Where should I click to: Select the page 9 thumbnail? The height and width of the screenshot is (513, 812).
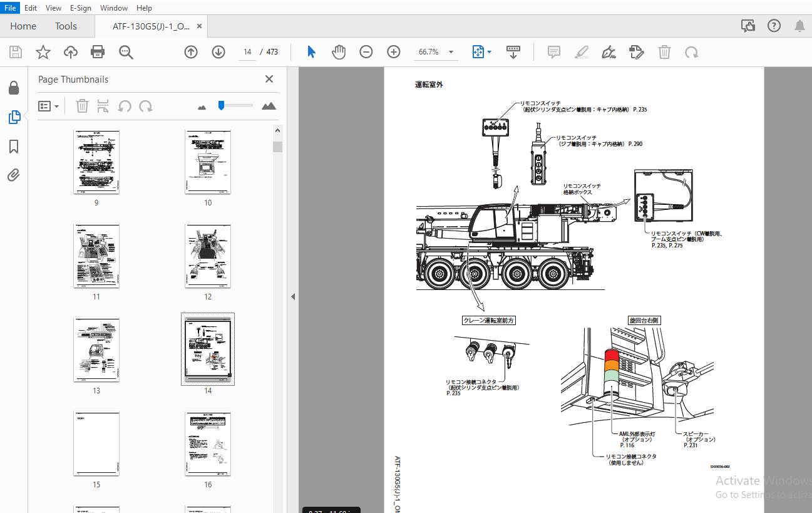[96, 162]
